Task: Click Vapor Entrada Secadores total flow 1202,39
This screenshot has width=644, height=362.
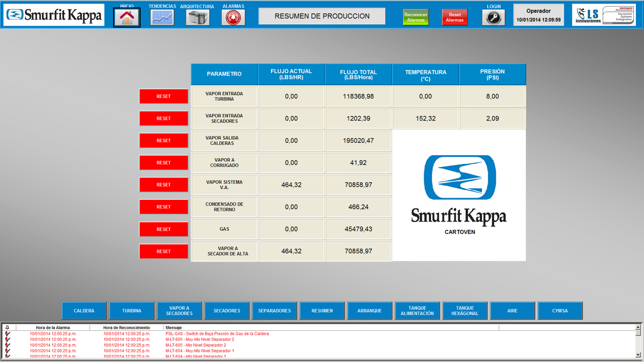Action: coord(358,118)
